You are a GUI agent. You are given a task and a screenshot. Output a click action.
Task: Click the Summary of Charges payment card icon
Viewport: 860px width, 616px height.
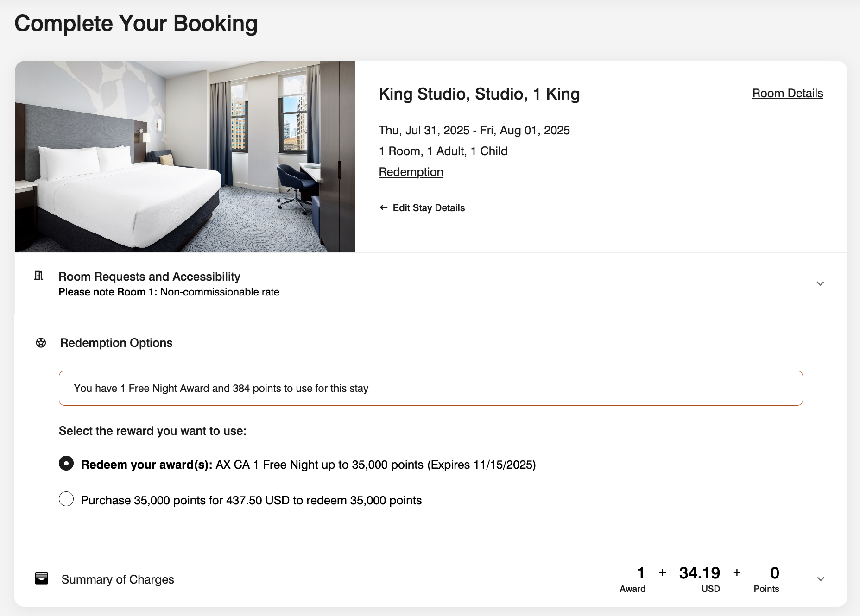pyautogui.click(x=42, y=578)
